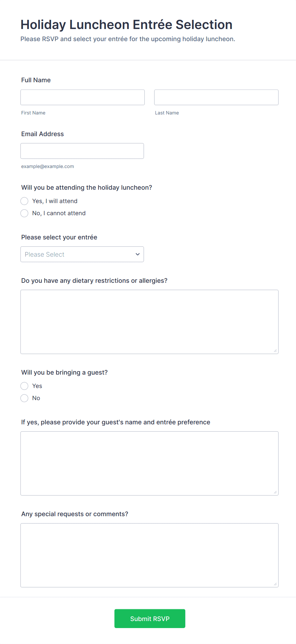Choose 'No' for bringing a guest
Viewport: 296px width, 644px height.
pyautogui.click(x=25, y=398)
